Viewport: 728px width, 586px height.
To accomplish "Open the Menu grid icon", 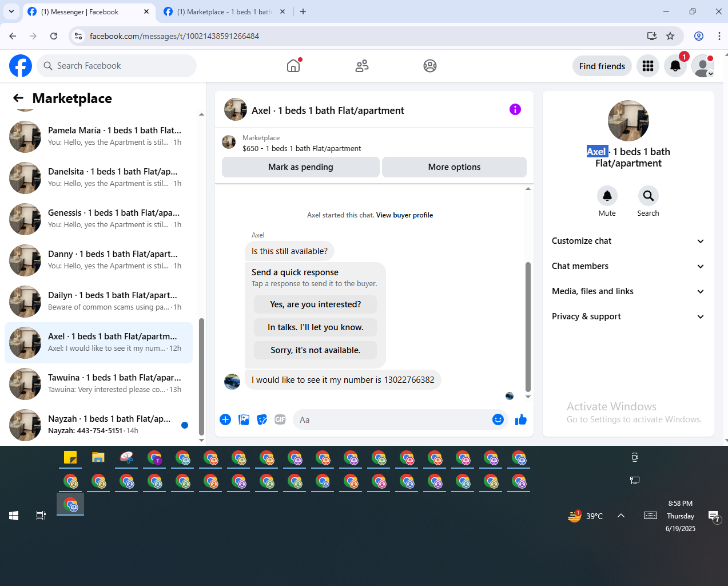I will click(648, 66).
